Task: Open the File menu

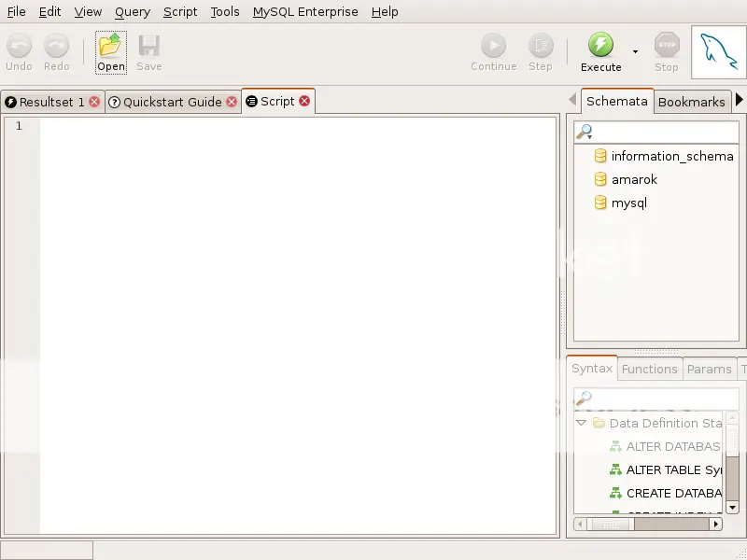Action: coord(16,11)
